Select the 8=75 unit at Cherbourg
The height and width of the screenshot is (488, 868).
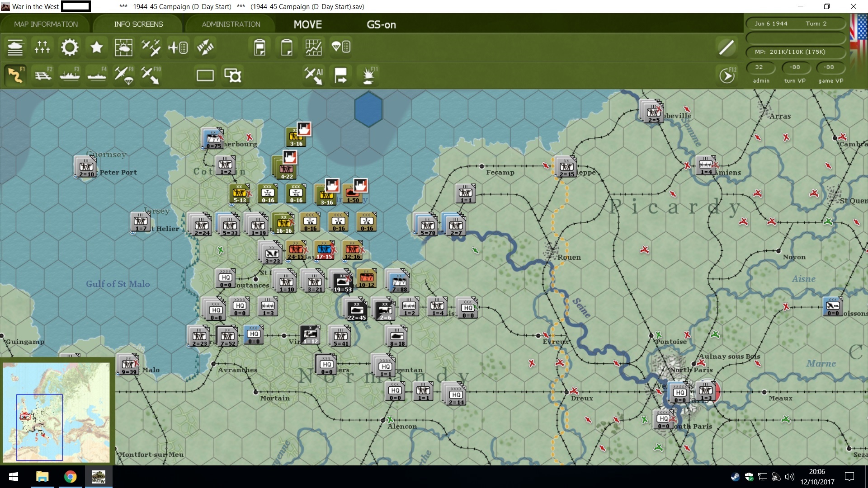[x=213, y=138]
